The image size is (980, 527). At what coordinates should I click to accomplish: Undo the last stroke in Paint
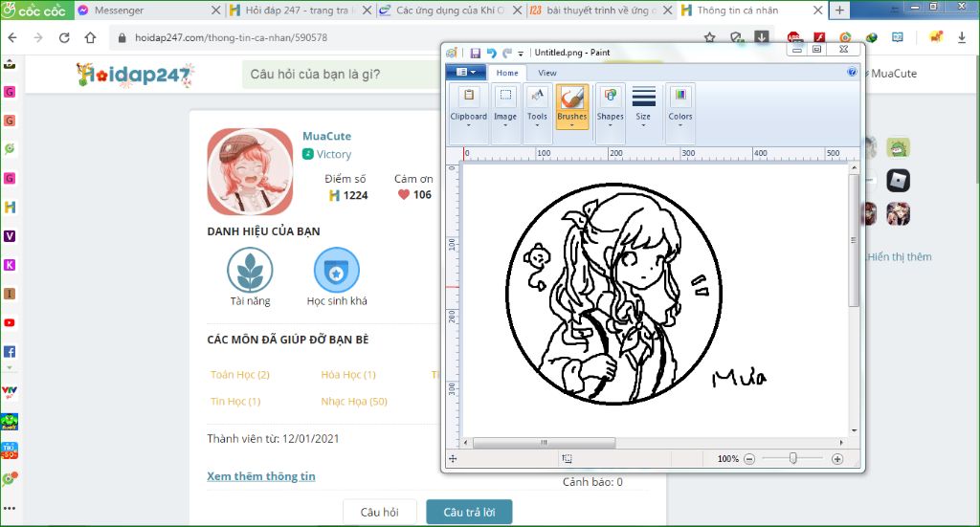point(491,53)
